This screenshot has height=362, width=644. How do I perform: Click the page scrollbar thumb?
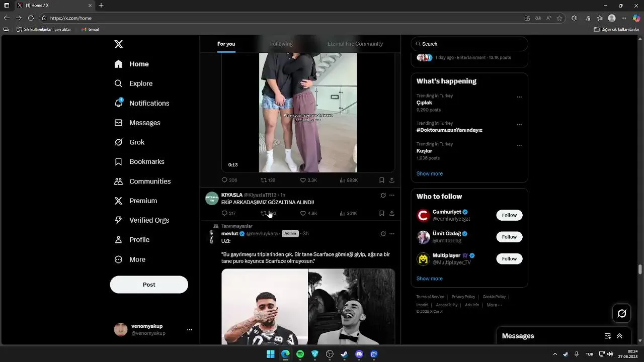(x=640, y=269)
